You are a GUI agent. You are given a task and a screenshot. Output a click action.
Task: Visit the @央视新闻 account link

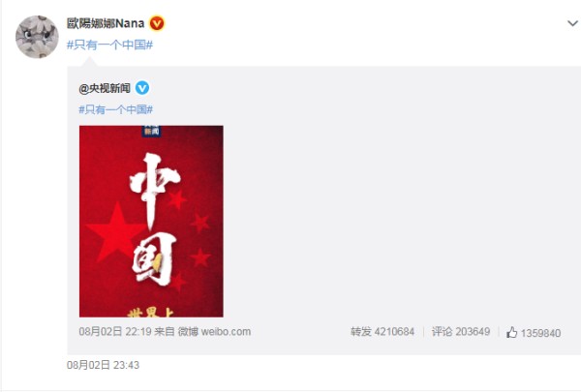coord(105,88)
